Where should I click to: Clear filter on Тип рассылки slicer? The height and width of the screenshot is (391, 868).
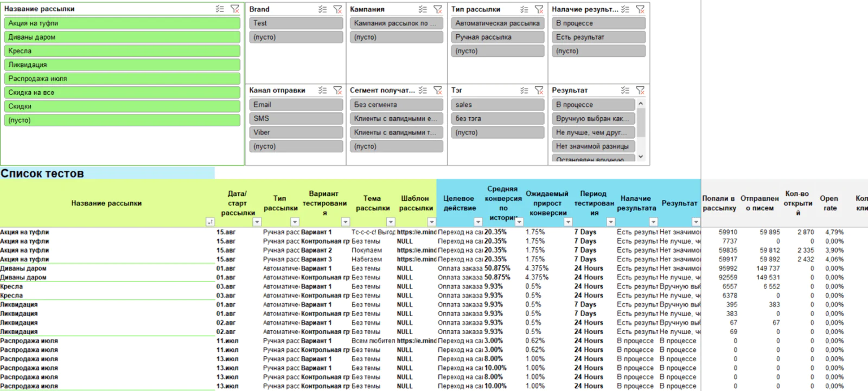[x=539, y=9]
